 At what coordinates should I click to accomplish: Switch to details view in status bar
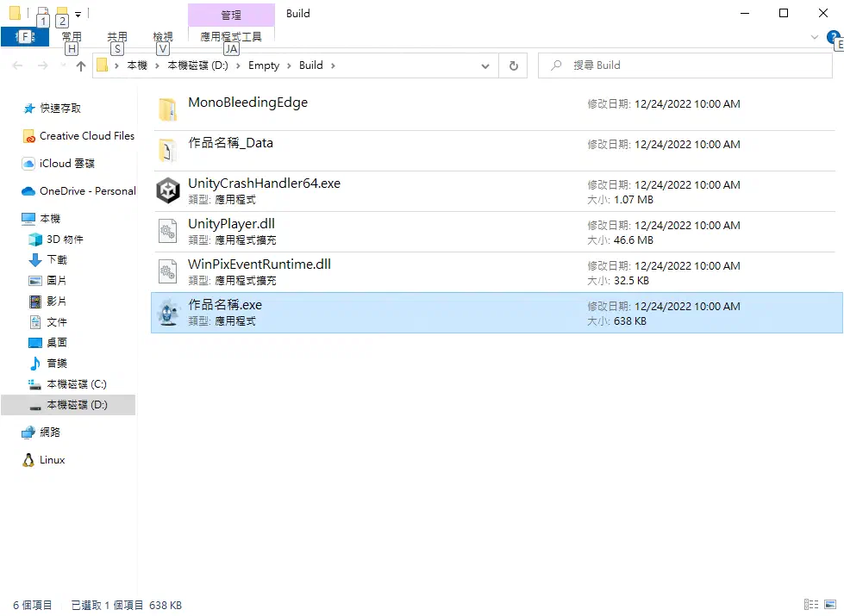811,605
